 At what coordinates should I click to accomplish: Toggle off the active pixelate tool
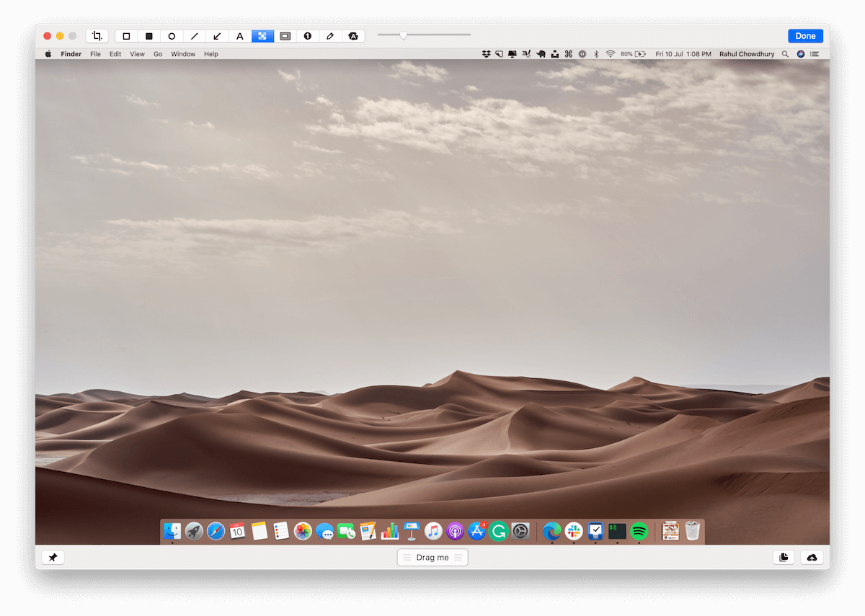262,35
